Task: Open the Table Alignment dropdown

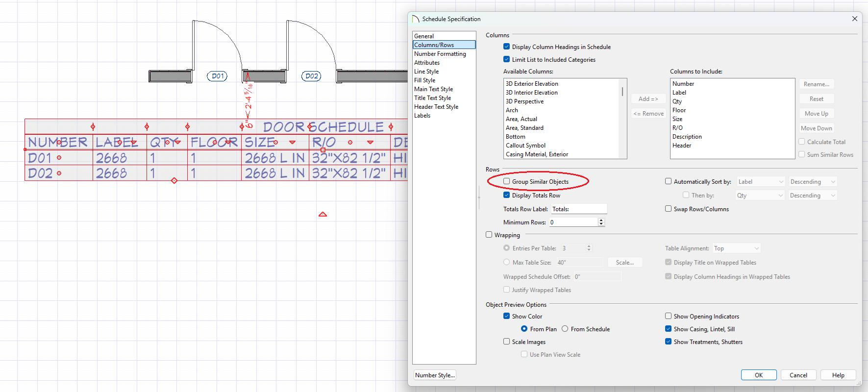Action: 736,248
